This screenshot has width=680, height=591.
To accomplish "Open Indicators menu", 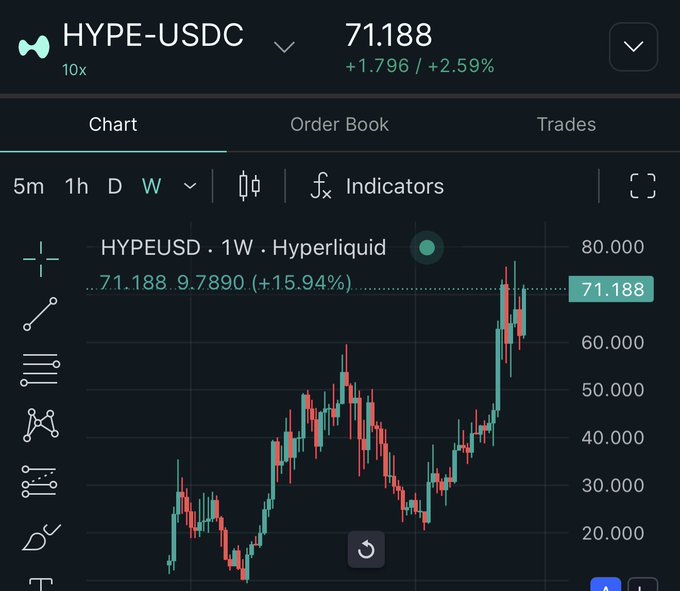I will [x=377, y=186].
